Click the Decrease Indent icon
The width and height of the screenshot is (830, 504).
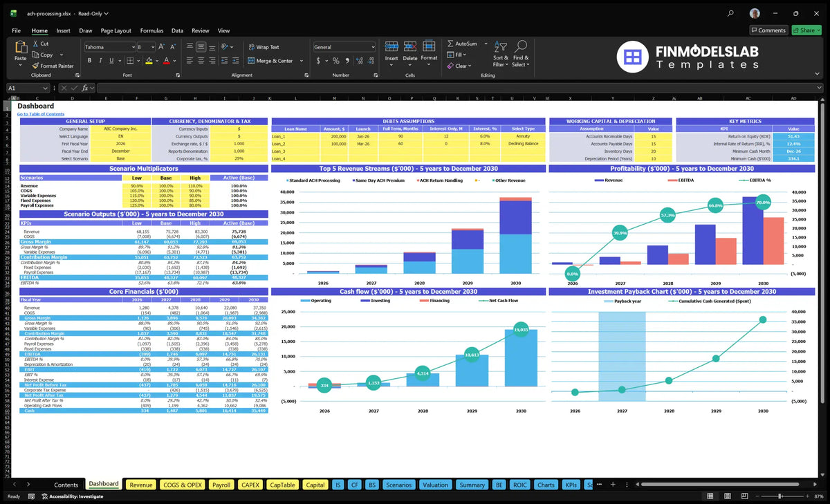225,61
